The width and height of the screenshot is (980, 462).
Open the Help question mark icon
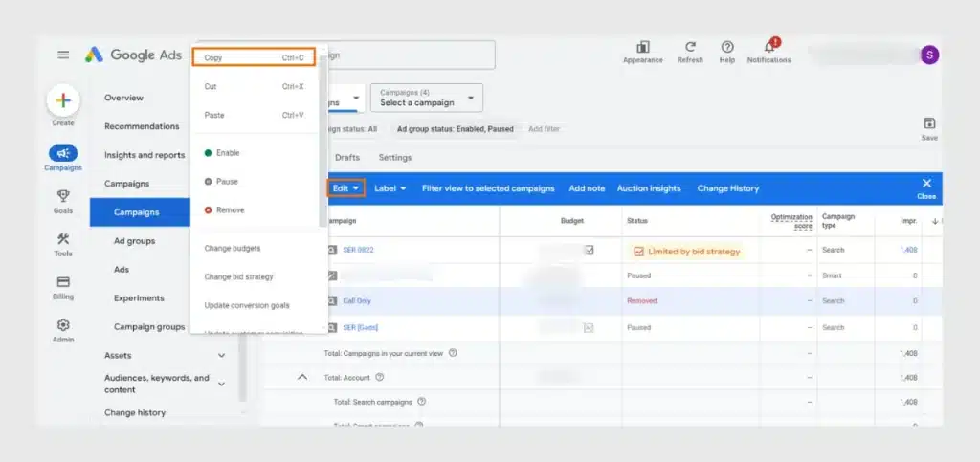727,48
